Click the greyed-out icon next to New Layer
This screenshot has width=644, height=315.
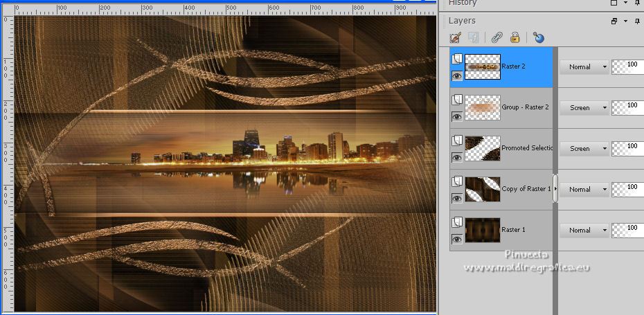pos(474,38)
